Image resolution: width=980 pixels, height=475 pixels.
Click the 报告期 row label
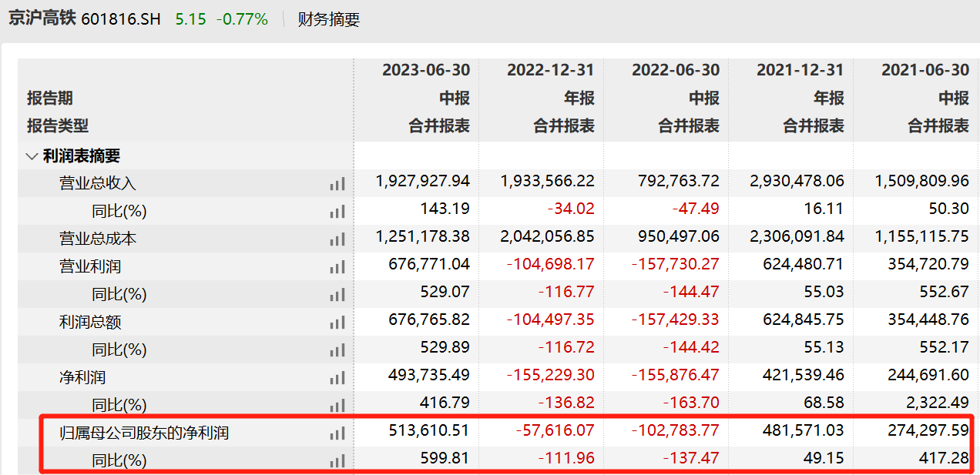(50, 98)
